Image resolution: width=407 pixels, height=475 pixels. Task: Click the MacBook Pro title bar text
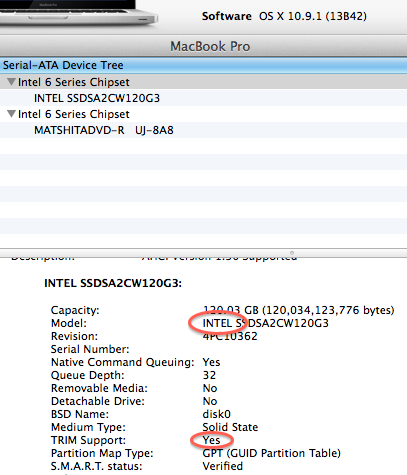tap(210, 46)
